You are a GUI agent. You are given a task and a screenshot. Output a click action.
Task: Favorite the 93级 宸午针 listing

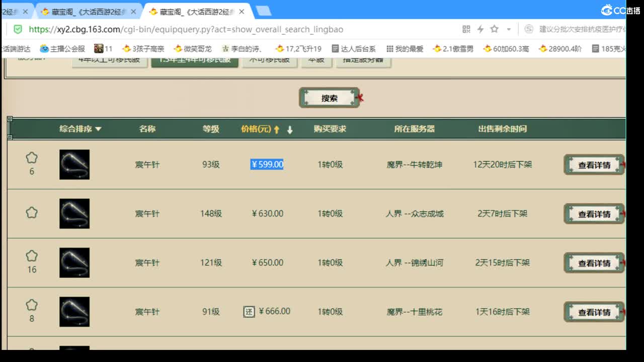point(32,158)
